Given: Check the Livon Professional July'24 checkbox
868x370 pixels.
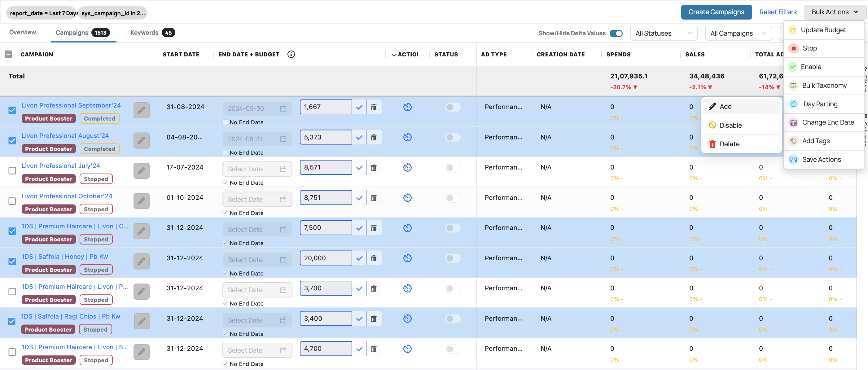Looking at the screenshot, I should coord(12,170).
